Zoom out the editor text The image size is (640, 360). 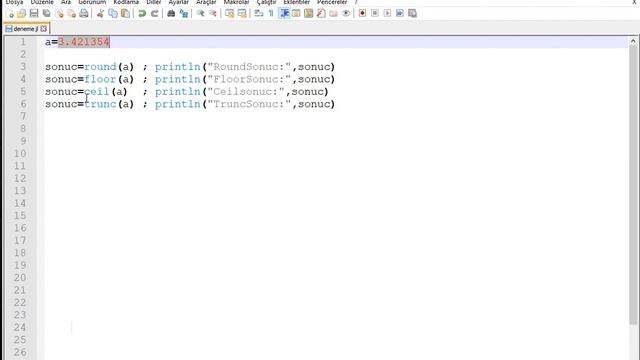(213, 13)
